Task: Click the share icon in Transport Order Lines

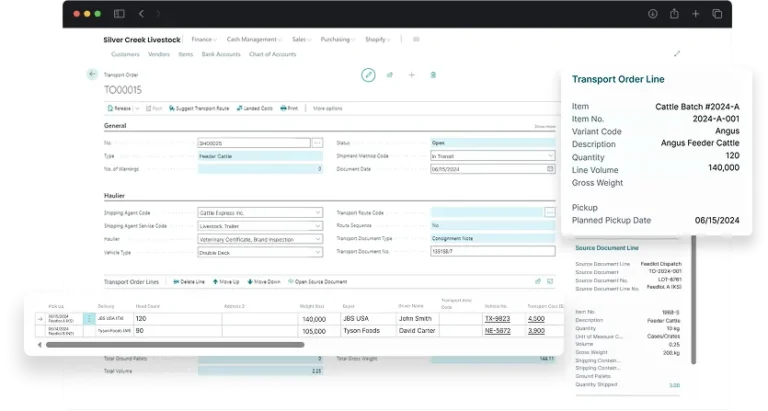Action: pos(538,281)
